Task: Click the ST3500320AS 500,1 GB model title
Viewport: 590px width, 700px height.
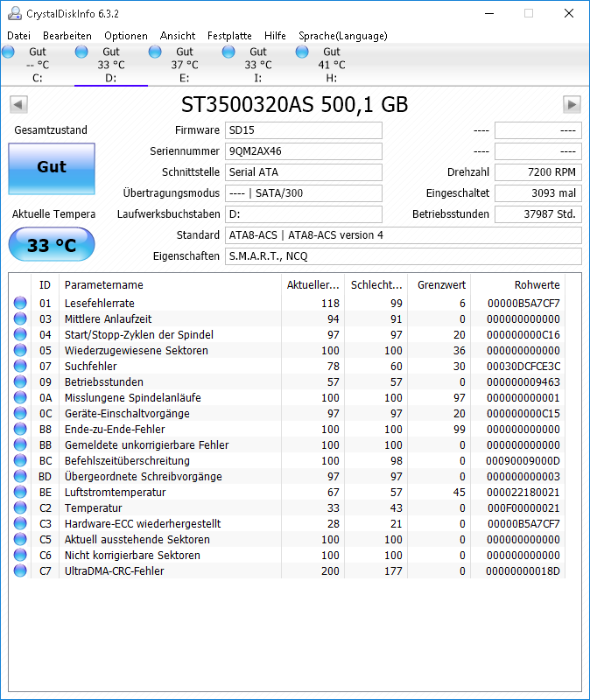Action: [295, 104]
